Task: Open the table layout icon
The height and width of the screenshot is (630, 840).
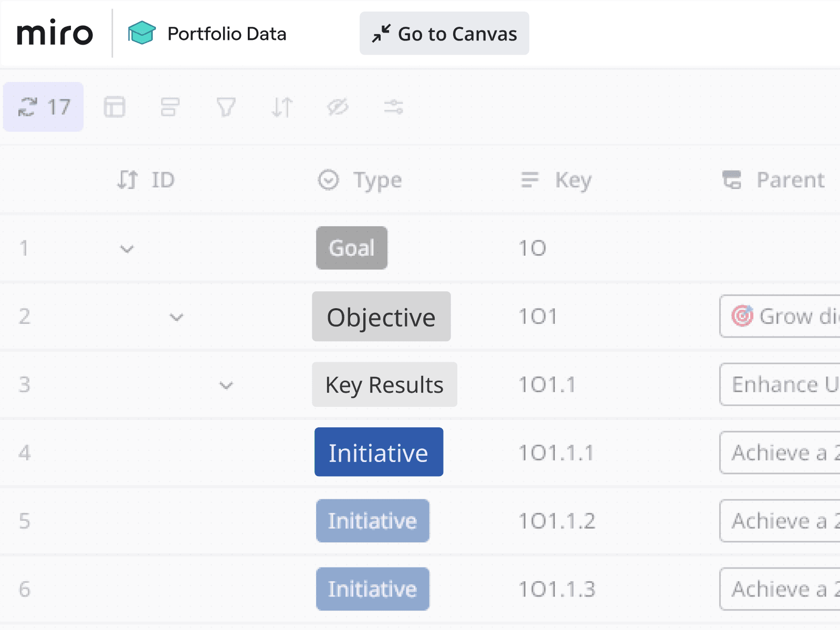Action: [114, 107]
